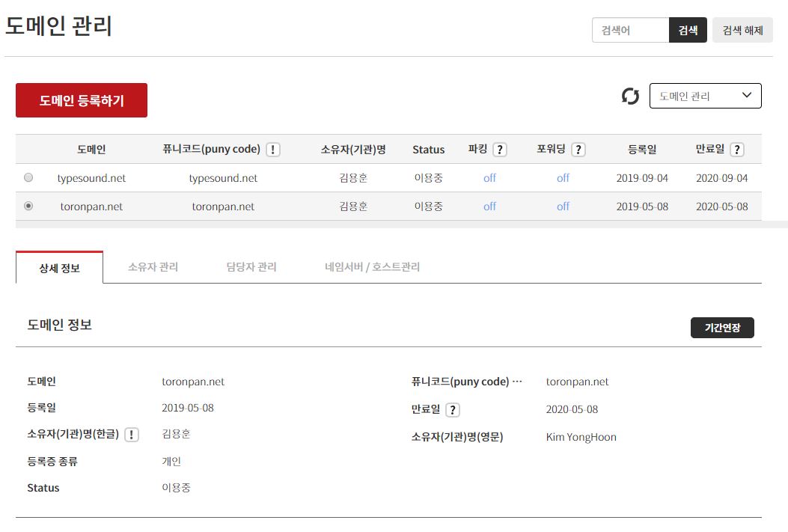The height and width of the screenshot is (532, 788).
Task: Go to the 네임서버 / 호스트관리 tab
Action: 372,267
